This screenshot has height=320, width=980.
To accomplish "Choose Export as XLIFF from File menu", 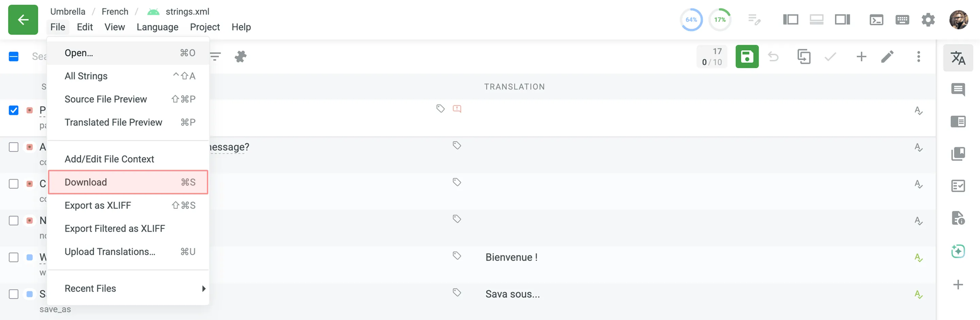I will (97, 205).
